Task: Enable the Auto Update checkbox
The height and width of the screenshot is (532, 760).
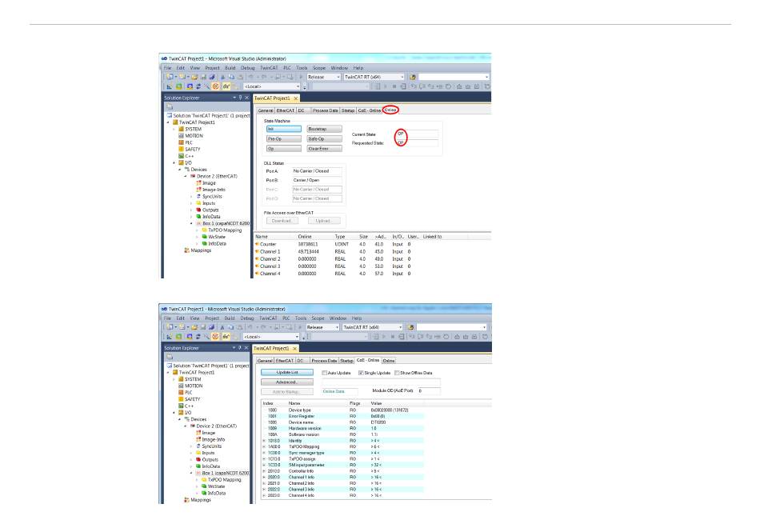Action: coord(324,373)
